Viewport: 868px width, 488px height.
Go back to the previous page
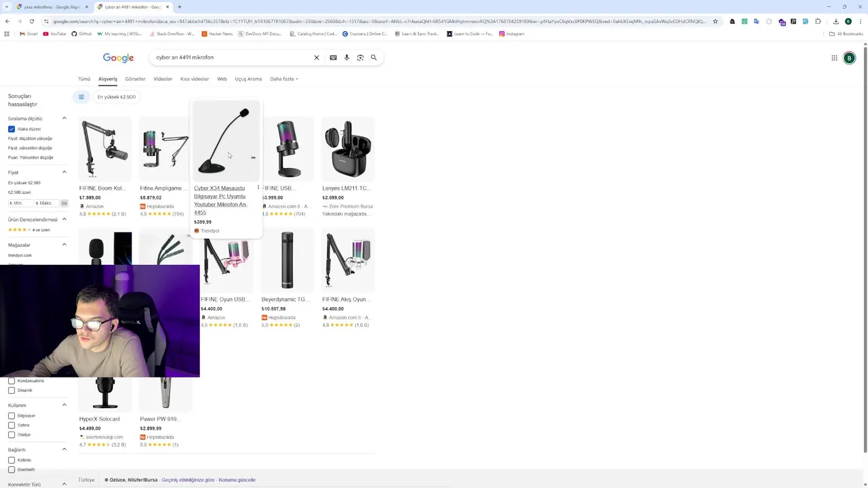click(7, 22)
